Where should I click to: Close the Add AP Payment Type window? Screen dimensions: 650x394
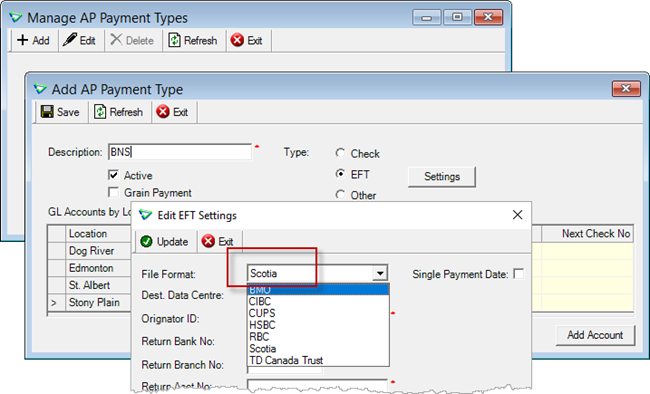tap(626, 88)
